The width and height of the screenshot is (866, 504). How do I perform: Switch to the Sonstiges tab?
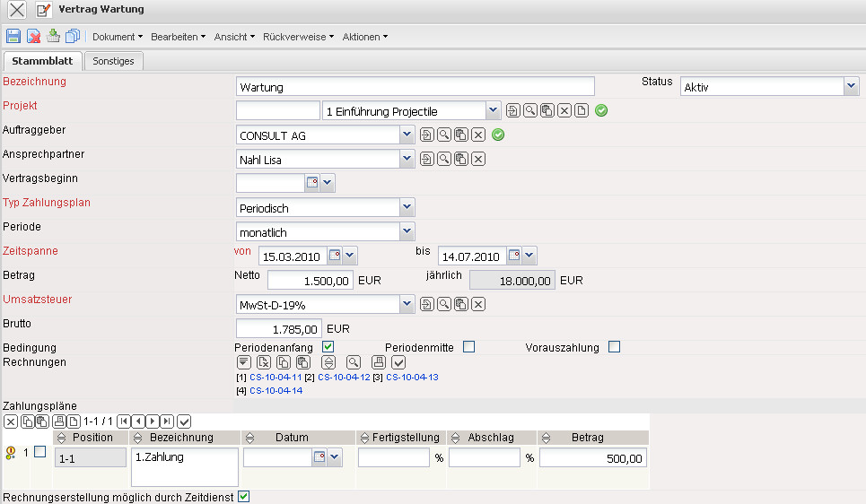coord(114,61)
